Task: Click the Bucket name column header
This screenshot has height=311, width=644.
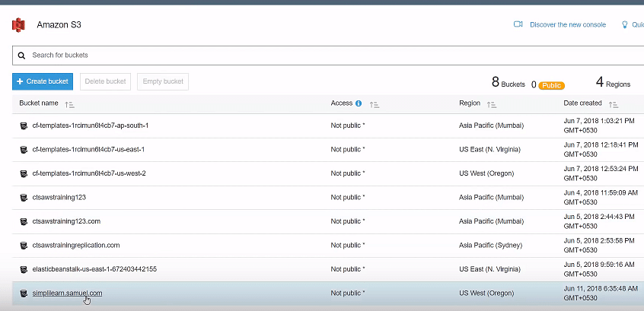Action: point(39,103)
